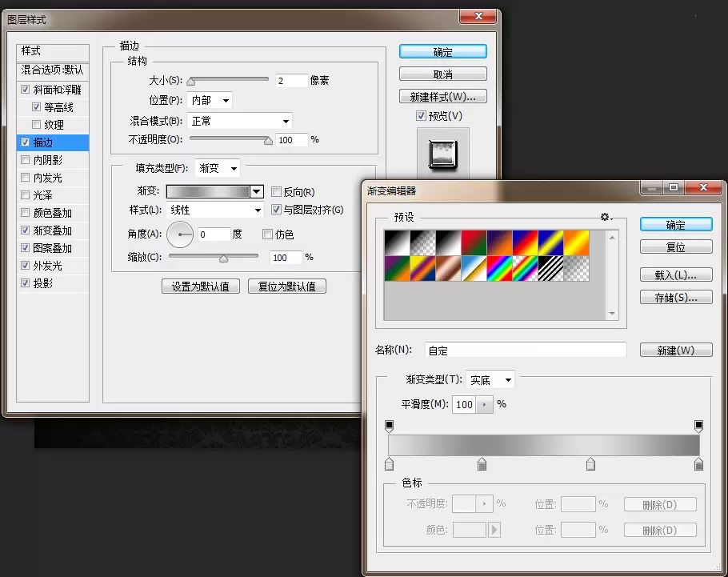Open the 渐变类型 gradient type dropdown
Image resolution: width=728 pixels, height=577 pixels.
490,380
